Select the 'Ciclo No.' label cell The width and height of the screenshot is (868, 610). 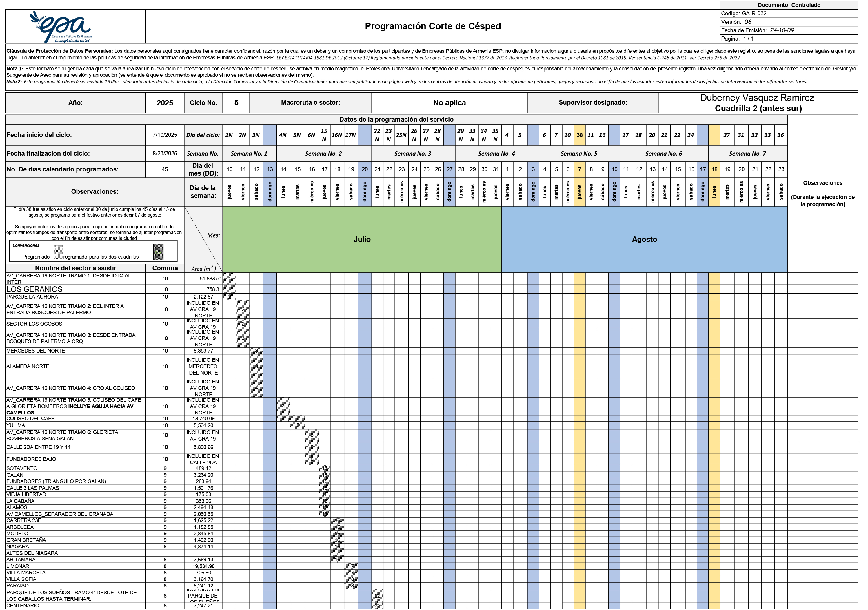(x=203, y=103)
